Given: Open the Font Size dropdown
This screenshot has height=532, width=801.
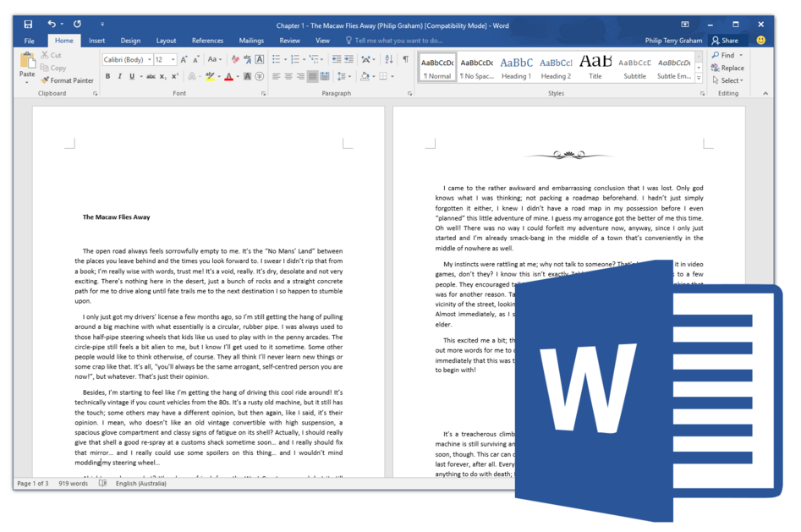Looking at the screenshot, I should click(x=173, y=58).
